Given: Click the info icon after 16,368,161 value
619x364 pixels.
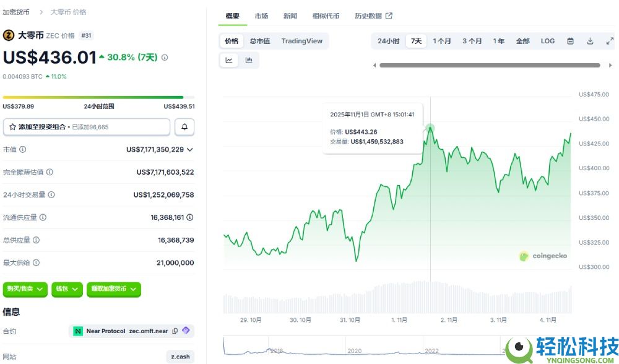Looking at the screenshot, I should 190,217.
